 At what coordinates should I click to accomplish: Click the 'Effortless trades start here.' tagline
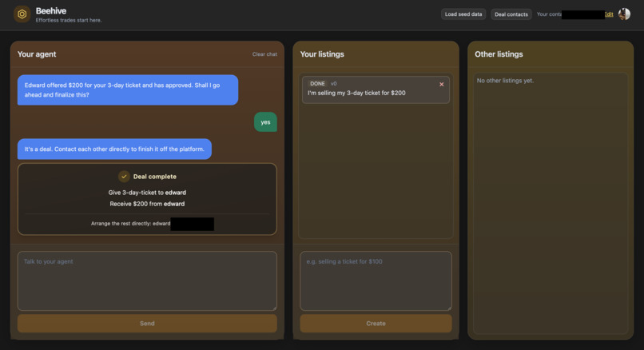click(x=69, y=20)
